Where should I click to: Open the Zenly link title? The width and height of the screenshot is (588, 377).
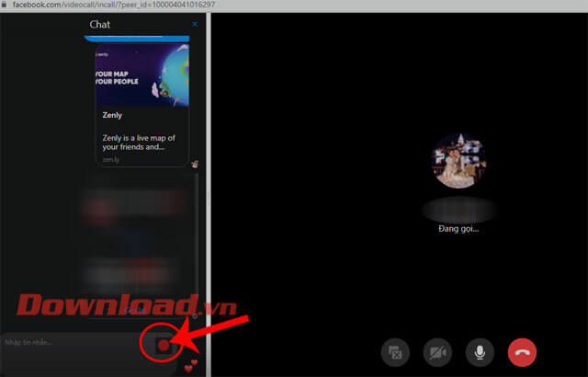tap(112, 115)
